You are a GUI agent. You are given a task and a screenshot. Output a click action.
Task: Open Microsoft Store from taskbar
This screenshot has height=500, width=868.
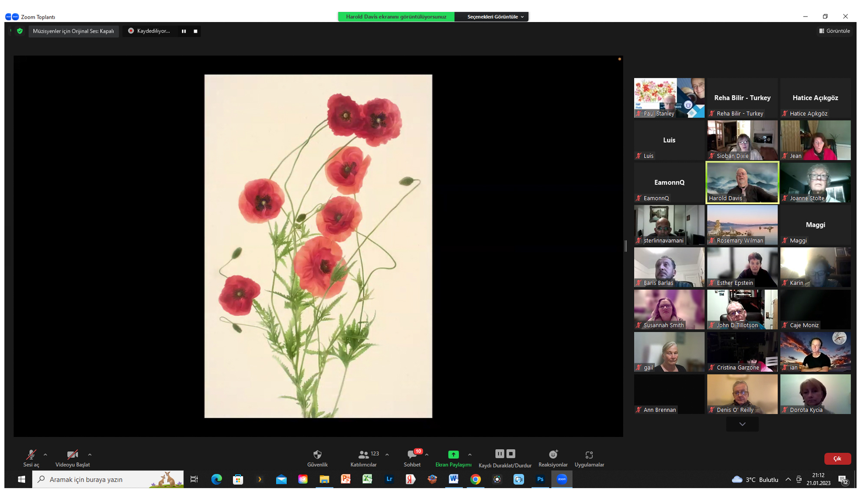pos(238,479)
